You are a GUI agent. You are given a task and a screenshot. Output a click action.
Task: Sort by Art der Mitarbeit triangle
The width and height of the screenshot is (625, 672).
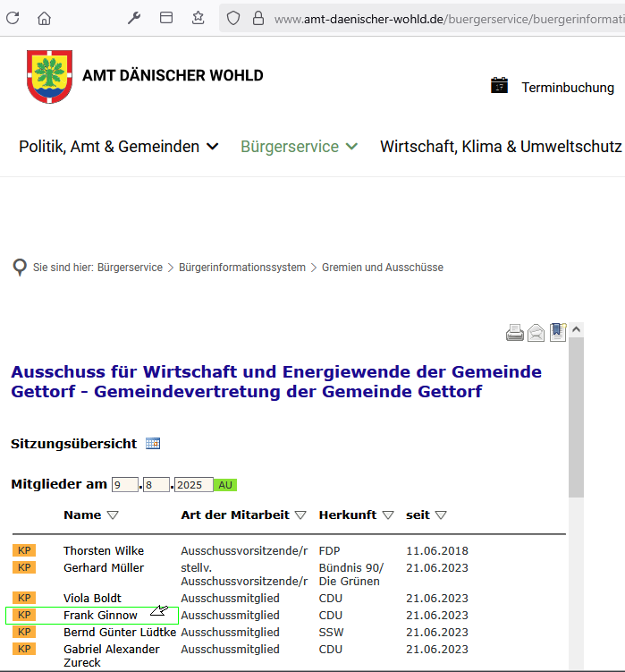pyautogui.click(x=300, y=515)
